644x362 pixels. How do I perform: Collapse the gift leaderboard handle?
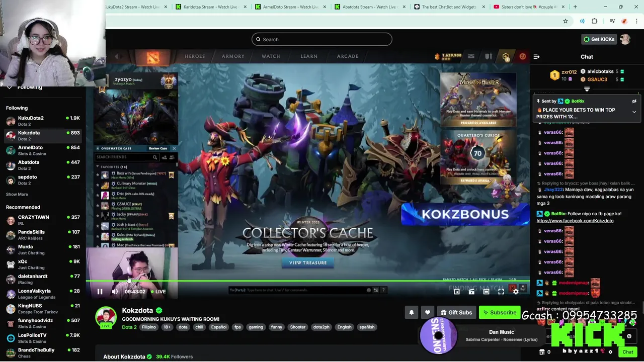[587, 89]
